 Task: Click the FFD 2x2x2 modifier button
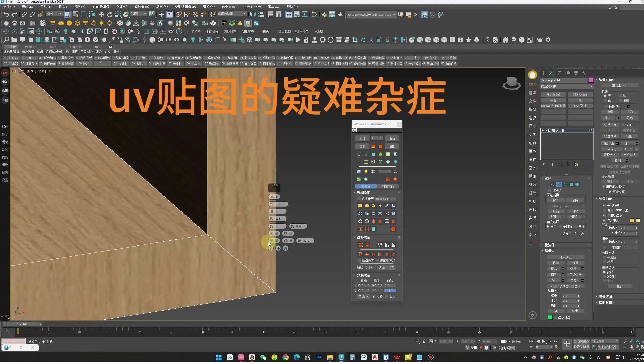tap(553, 95)
